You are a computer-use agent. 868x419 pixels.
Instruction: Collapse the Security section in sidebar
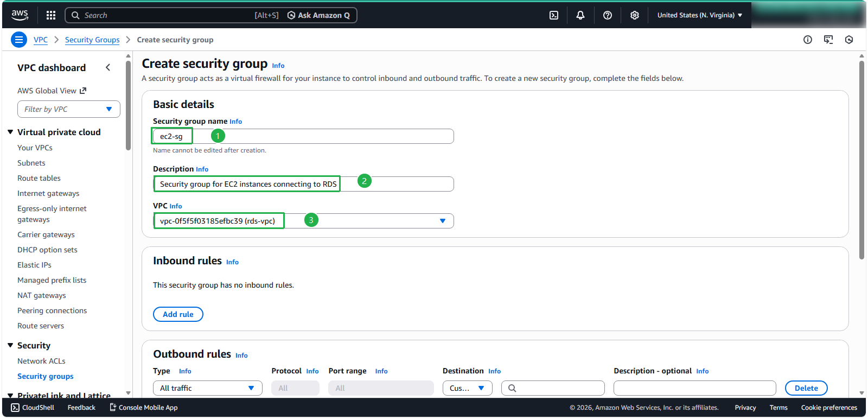pyautogui.click(x=10, y=345)
